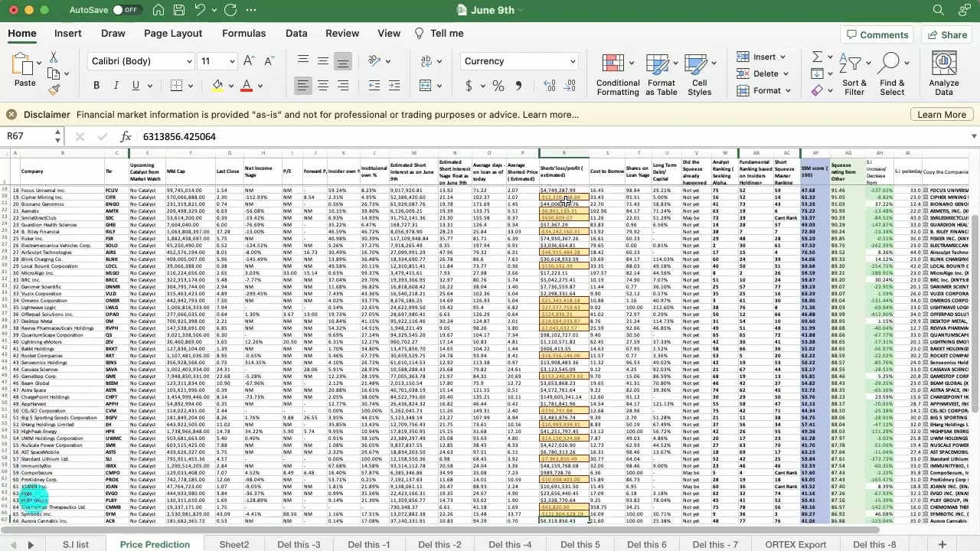The image size is (980, 551).
Task: Open the more options ellipsis in title bar
Action: pyautogui.click(x=253, y=10)
